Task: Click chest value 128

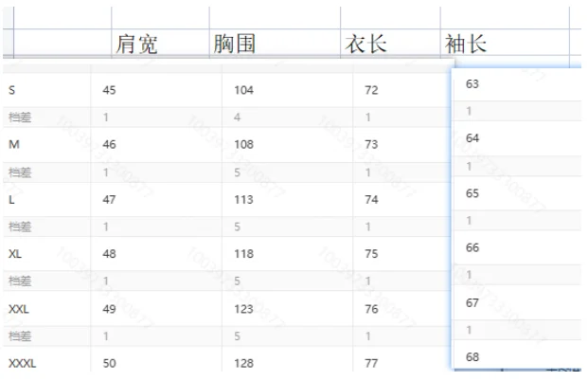Action: click(x=243, y=363)
